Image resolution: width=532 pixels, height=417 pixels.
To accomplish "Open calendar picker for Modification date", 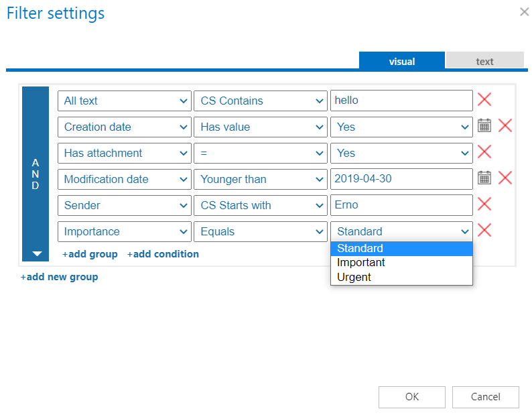I will tap(484, 178).
